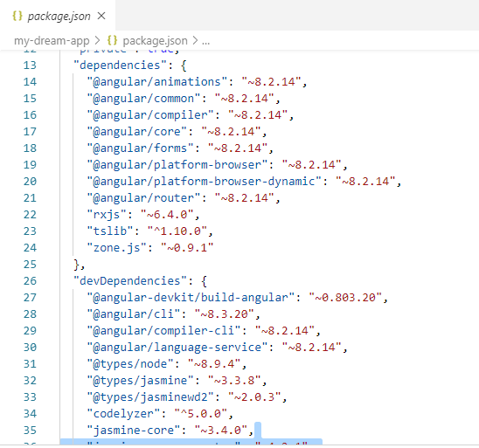Click line number 35 in gutter
Image resolution: width=479 pixels, height=448 pixels.
30,430
